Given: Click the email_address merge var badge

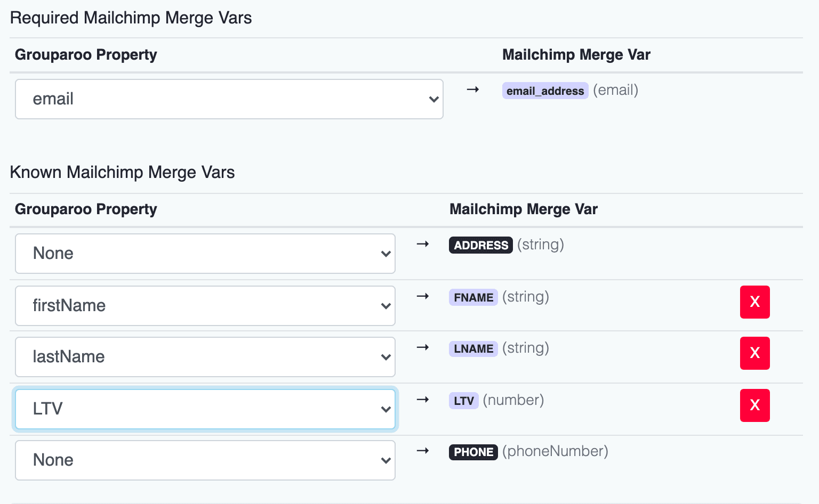Looking at the screenshot, I should (x=545, y=91).
